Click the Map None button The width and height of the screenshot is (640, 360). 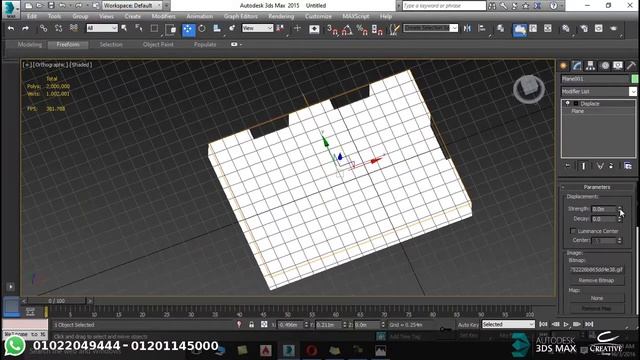pos(596,298)
